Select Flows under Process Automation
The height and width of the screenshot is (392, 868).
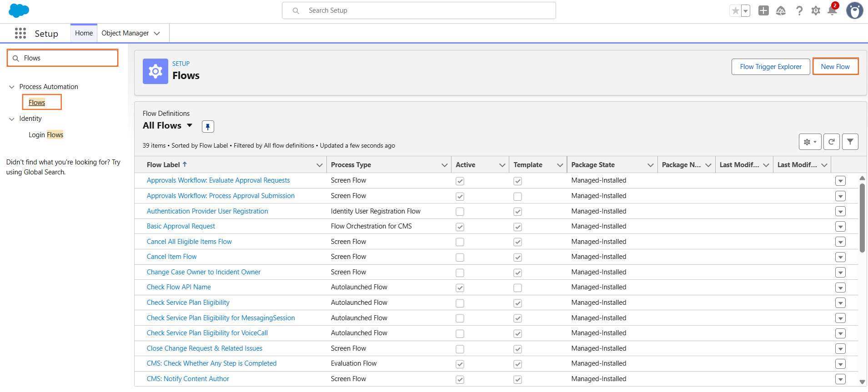[37, 102]
